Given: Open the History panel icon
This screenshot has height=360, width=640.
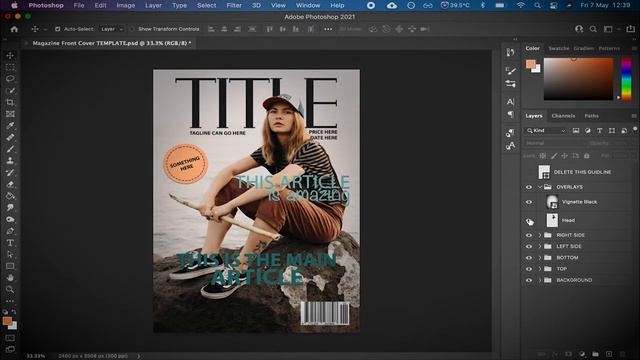Looking at the screenshot, I should click(510, 52).
